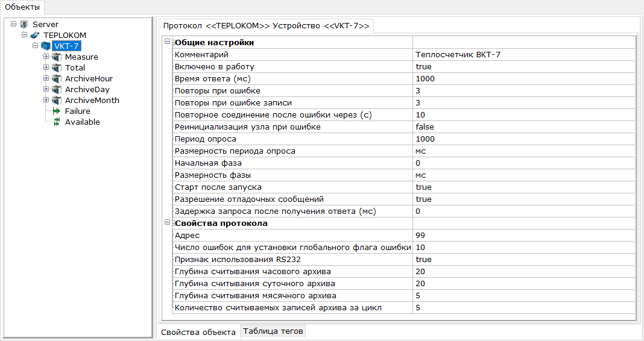Select the Measure label in tree

pyautogui.click(x=81, y=57)
